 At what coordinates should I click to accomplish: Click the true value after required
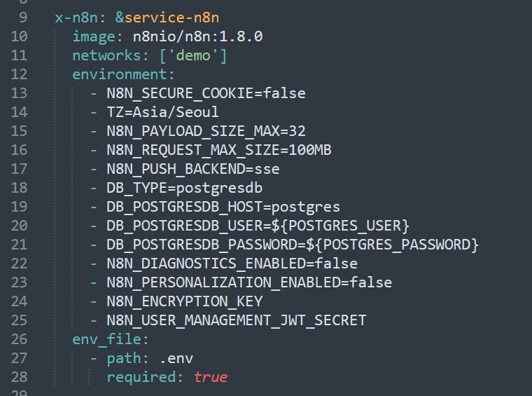(x=210, y=377)
